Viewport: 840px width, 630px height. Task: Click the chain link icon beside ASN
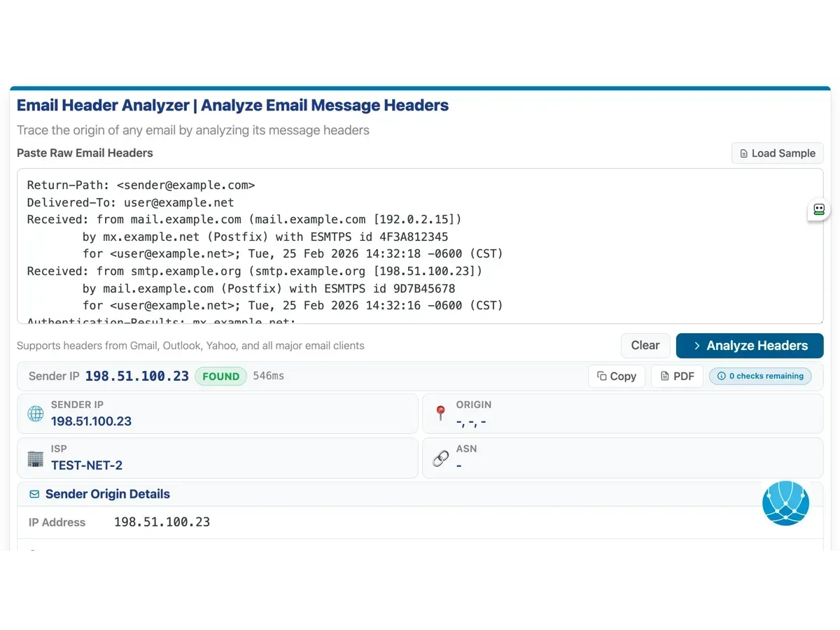(441, 458)
